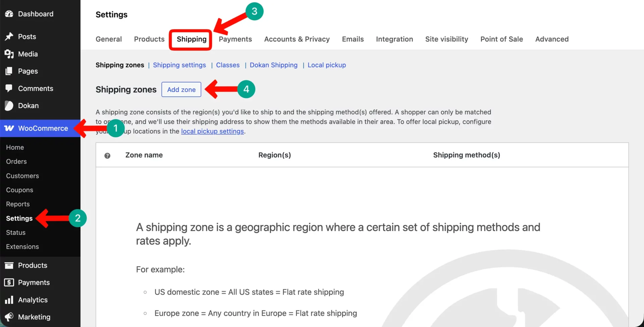Click the Pages icon in sidebar

(x=9, y=71)
